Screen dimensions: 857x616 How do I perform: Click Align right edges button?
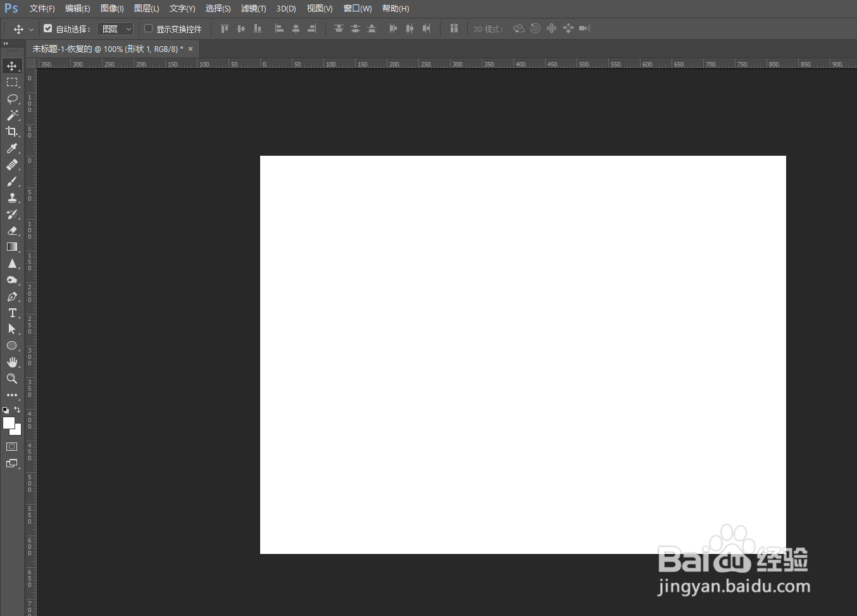312,28
